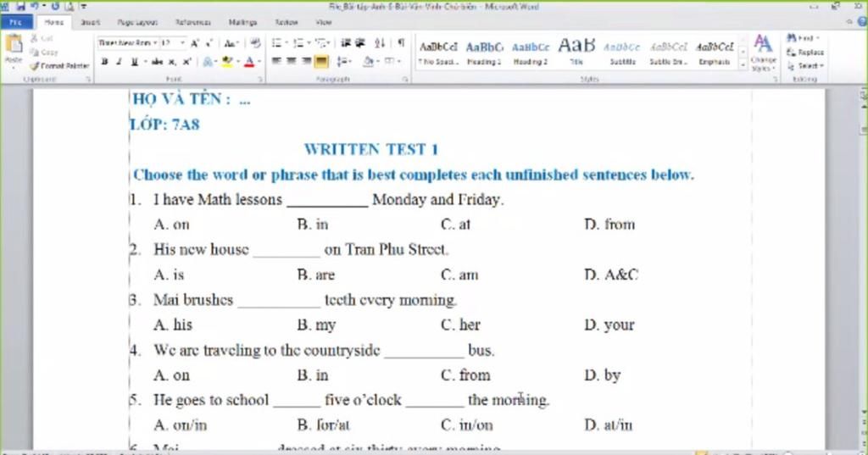Click the Paste clipboard icon
This screenshot has height=455, width=868.
[14, 44]
